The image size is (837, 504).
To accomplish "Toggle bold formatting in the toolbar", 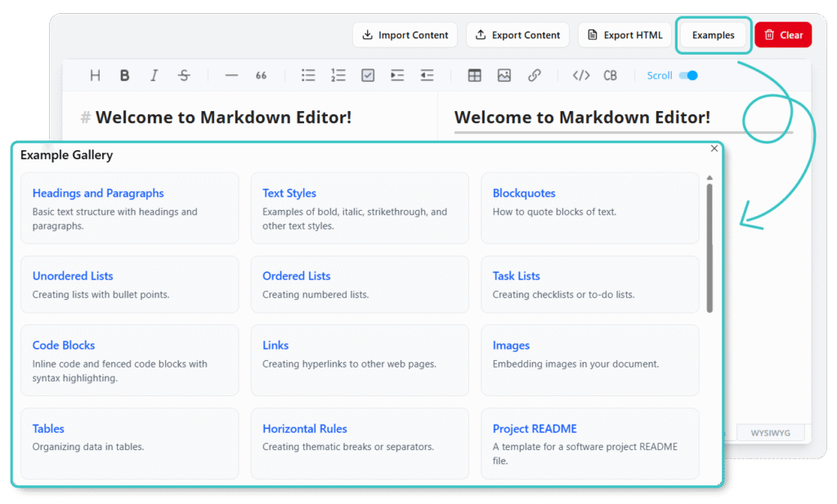I will (124, 76).
